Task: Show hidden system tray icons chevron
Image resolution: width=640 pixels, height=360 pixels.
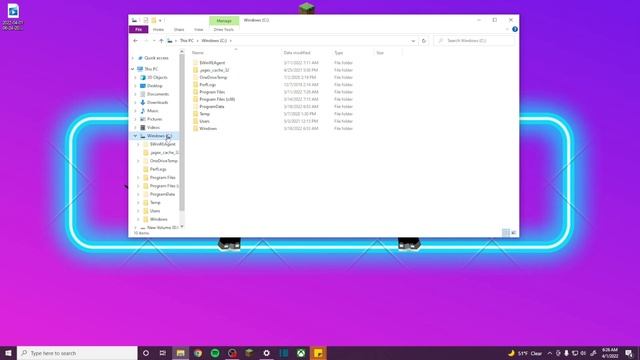Action: (550, 353)
